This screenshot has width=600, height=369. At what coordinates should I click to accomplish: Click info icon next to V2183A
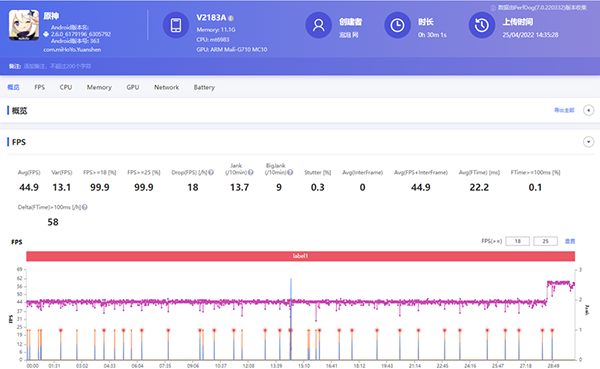tap(231, 18)
